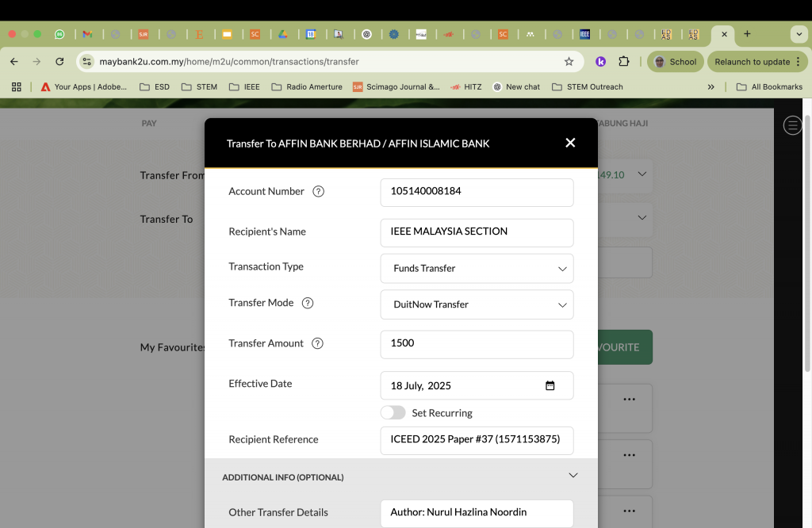
Task: Open the Effective Date calendar picker
Action: tap(550, 385)
